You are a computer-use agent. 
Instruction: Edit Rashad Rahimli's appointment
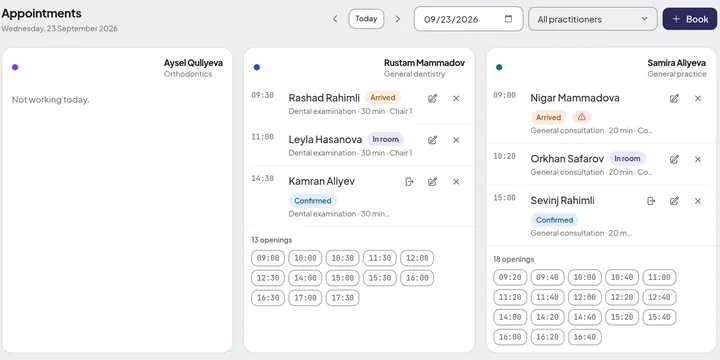coord(432,98)
